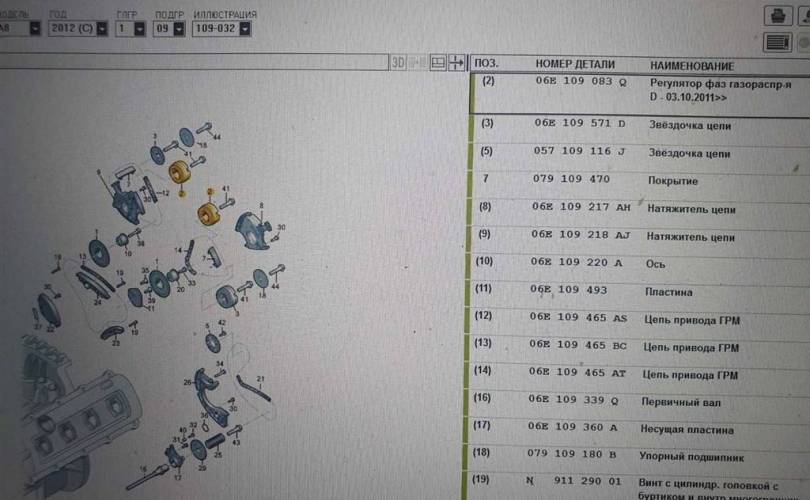Select the highlighted orange part in the diagram
This screenshot has height=500, width=810.
(184, 174)
